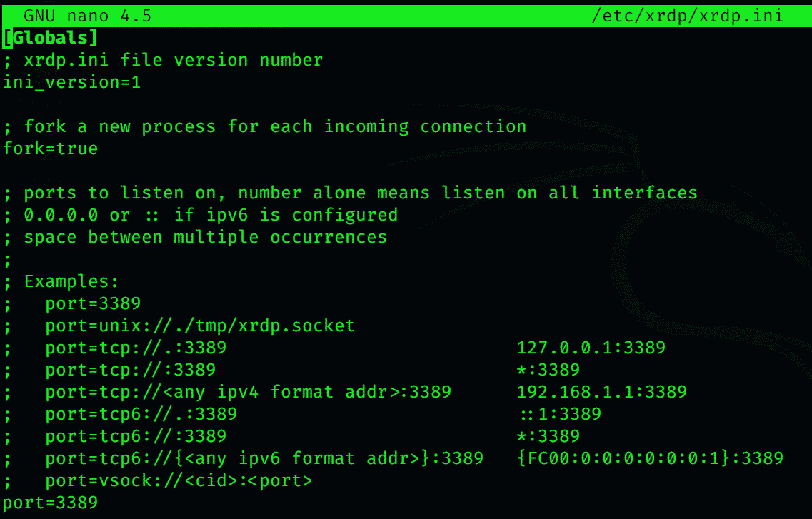
Task: Click the '0.0.0.0 or ::' comment line
Action: 201,215
